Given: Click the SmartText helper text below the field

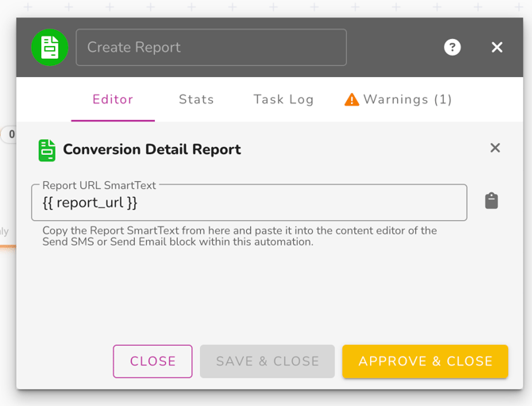Looking at the screenshot, I should click(x=239, y=236).
